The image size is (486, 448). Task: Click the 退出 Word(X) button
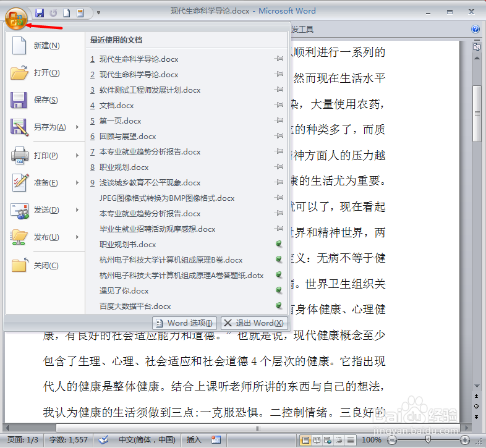254,323
